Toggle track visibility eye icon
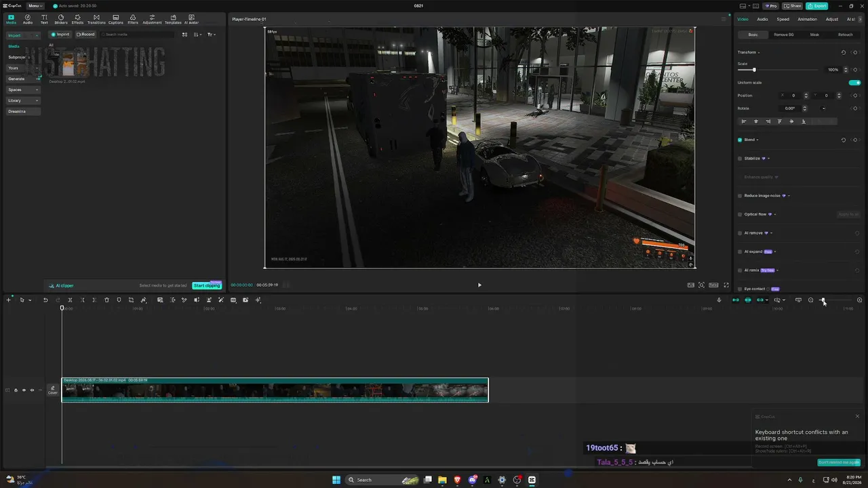This screenshot has height=488, width=868. (24, 390)
